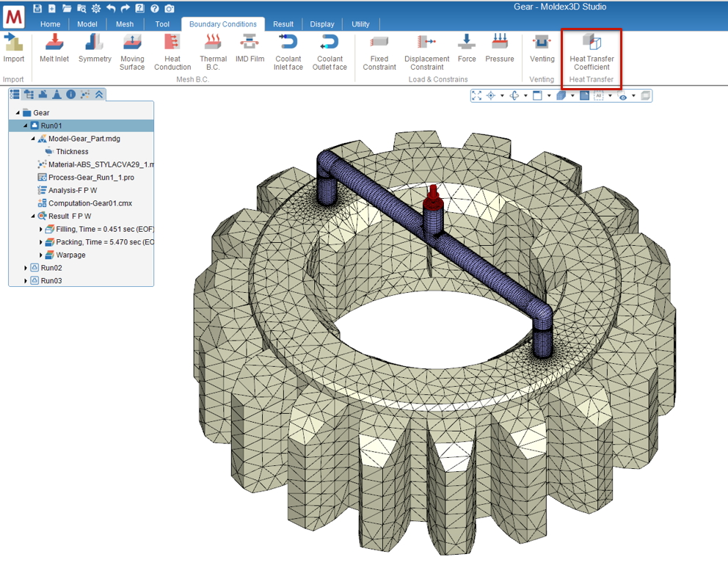Screen dimensions: 728x568
Task: Click the Melt Inlet tool
Action: pos(54,48)
